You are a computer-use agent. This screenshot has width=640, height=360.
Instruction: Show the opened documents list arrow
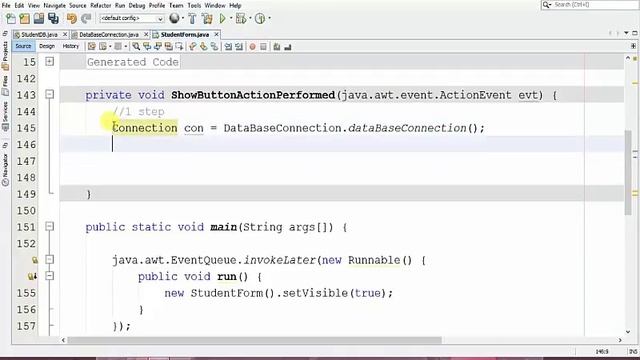click(626, 33)
